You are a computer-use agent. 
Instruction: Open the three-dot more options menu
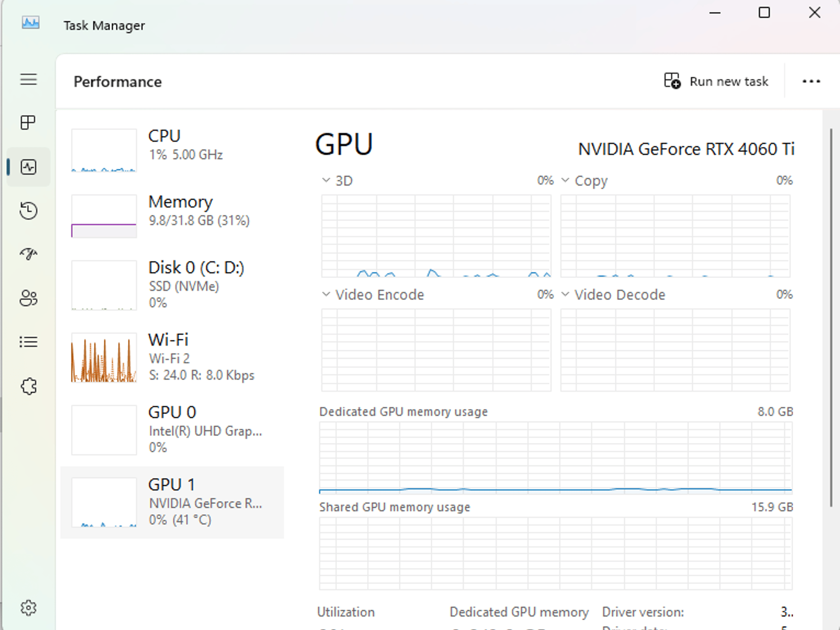(x=811, y=81)
